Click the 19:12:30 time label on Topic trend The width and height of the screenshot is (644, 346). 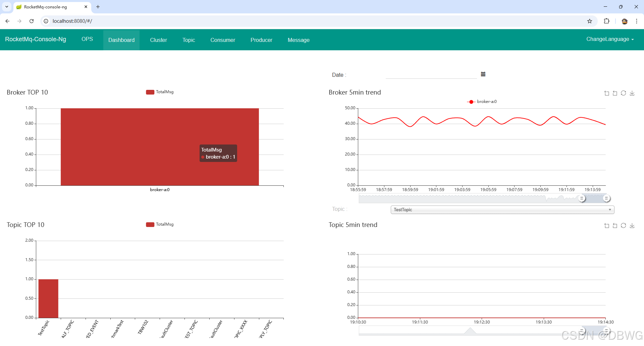pos(482,322)
